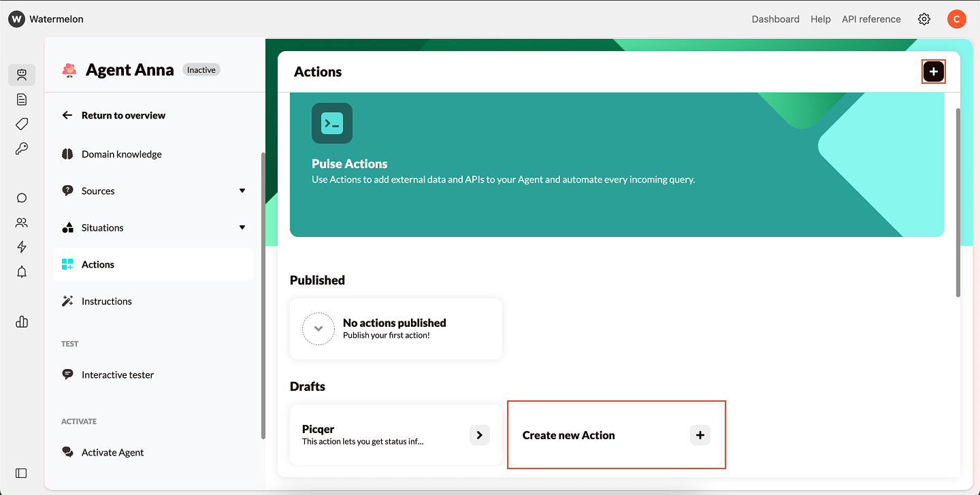
Task: Collapse the sidebar with the panel icon
Action: [x=21, y=473]
